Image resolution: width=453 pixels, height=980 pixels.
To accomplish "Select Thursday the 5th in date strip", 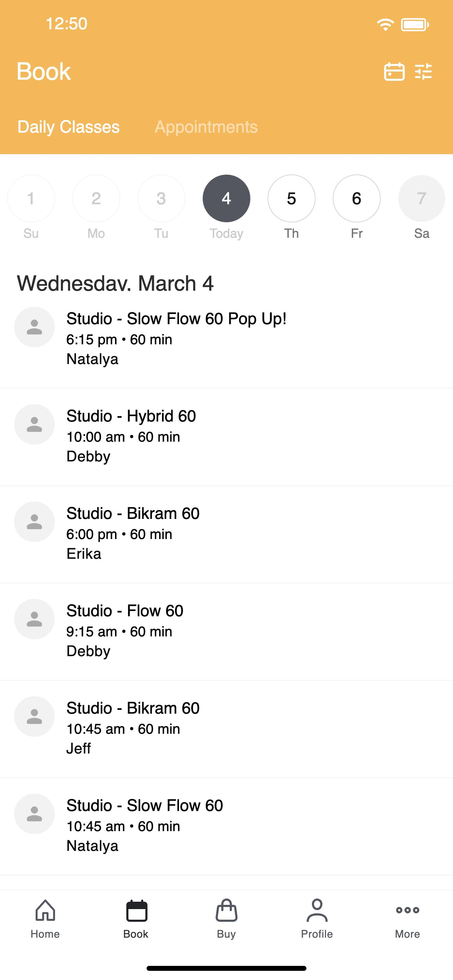I will pyautogui.click(x=291, y=198).
